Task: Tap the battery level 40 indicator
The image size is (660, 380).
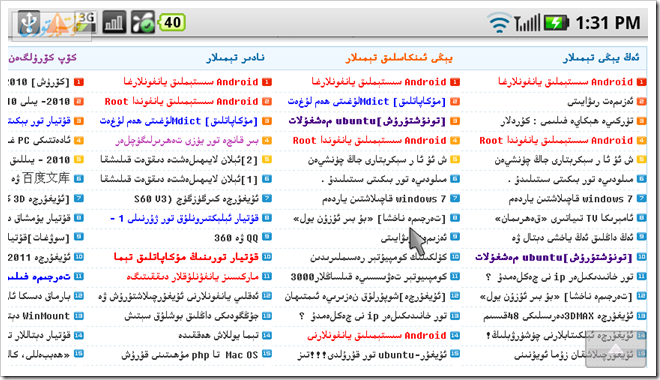Action: point(172,22)
